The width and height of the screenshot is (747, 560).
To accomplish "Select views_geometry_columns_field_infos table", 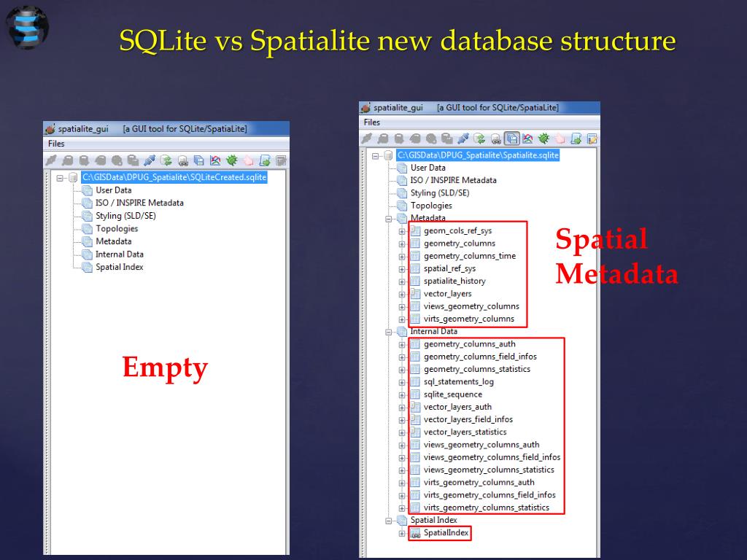I will coord(492,457).
